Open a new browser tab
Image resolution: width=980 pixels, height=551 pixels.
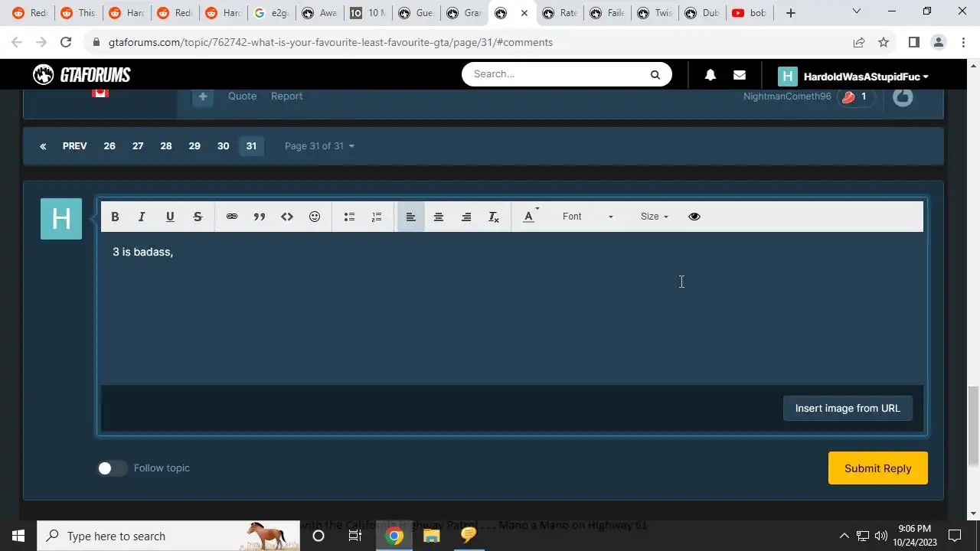(x=791, y=13)
